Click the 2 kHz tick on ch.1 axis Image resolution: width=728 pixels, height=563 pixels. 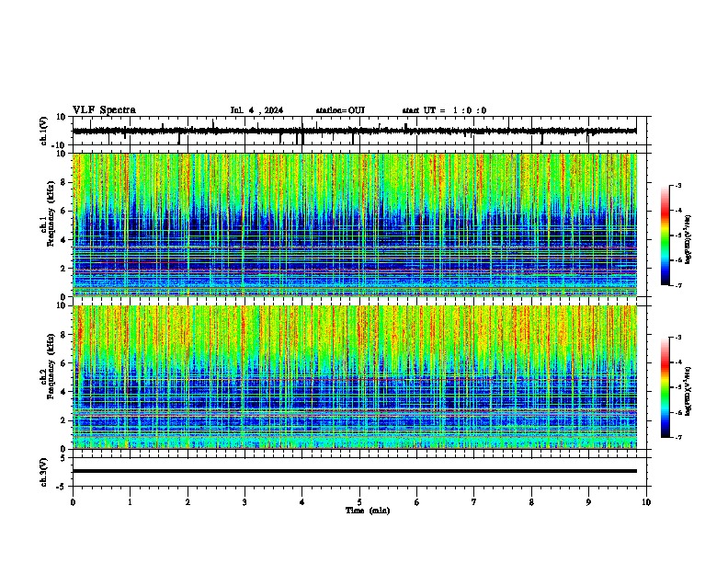coord(63,268)
